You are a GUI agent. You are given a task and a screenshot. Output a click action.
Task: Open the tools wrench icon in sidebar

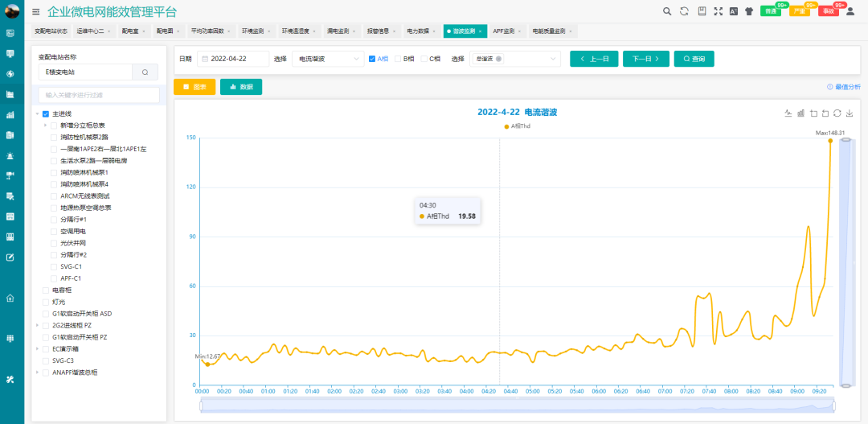coord(10,380)
